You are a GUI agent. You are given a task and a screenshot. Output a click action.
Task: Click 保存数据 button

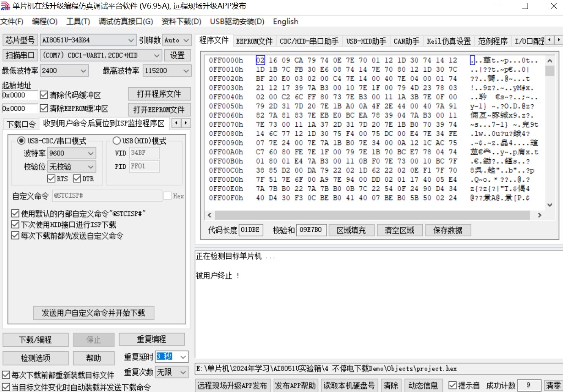click(x=448, y=230)
